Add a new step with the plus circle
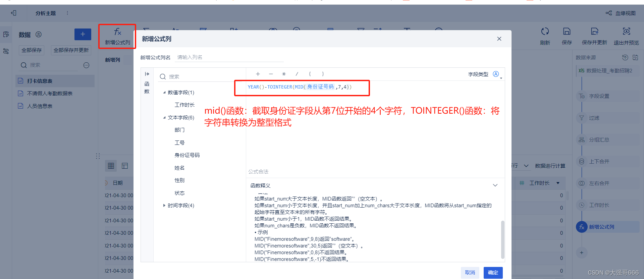The width and height of the screenshot is (644, 279). click(x=582, y=253)
